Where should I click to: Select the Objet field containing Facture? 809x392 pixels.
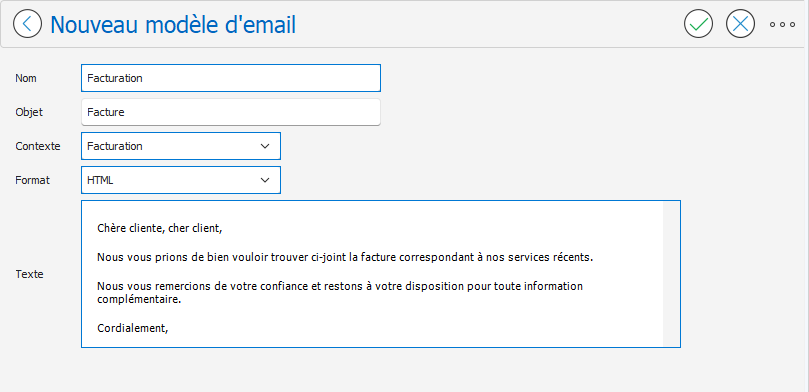pos(231,112)
